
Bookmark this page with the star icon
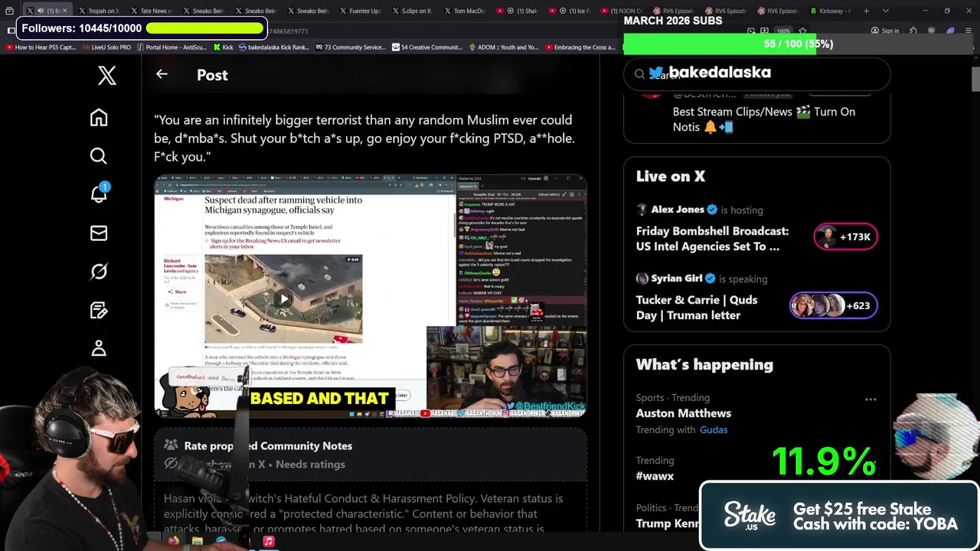[x=802, y=31]
